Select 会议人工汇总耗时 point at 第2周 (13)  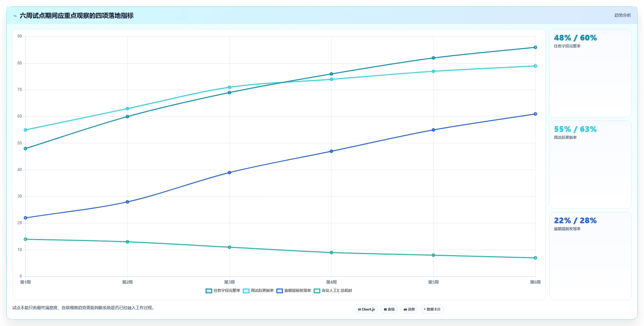tap(127, 242)
